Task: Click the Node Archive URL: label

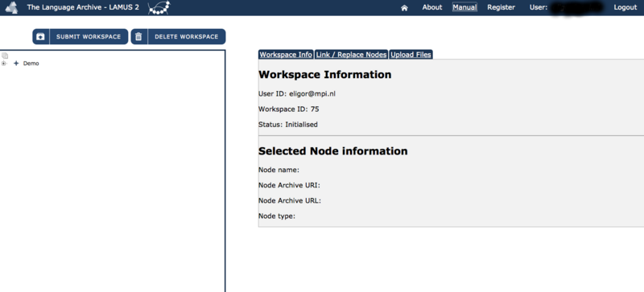Action: (x=290, y=201)
